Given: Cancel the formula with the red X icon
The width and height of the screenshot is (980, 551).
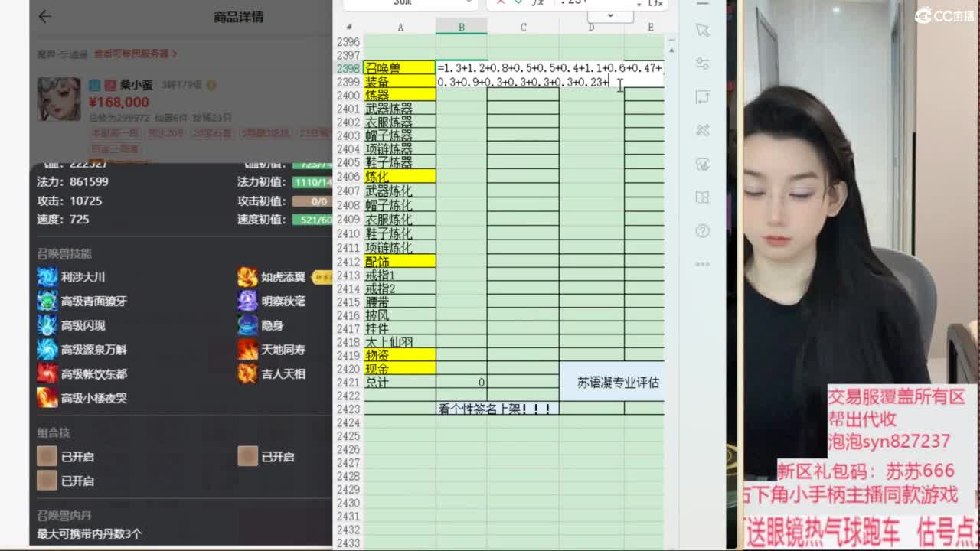Looking at the screenshot, I should click(x=501, y=3).
